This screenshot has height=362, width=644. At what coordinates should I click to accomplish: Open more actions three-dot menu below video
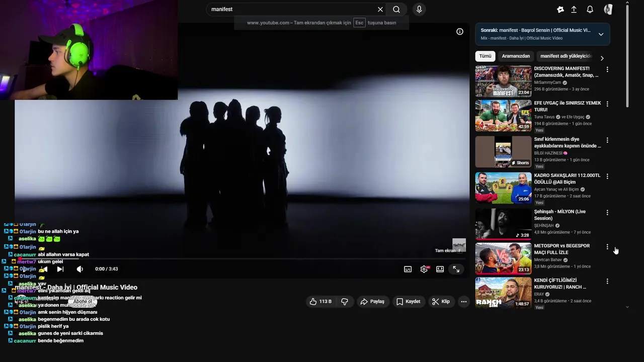(x=464, y=301)
